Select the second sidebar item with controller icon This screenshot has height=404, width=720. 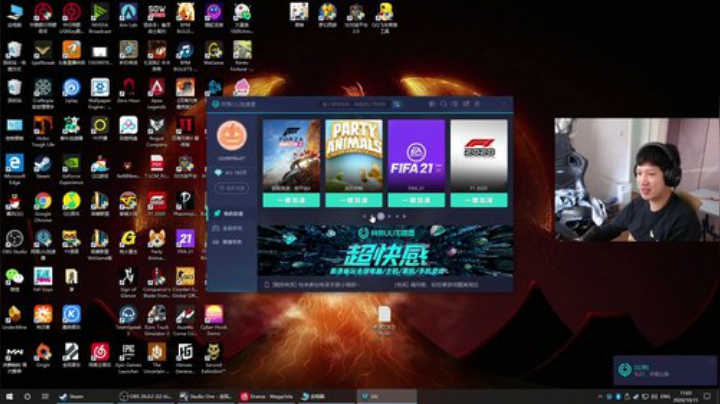tap(231, 228)
